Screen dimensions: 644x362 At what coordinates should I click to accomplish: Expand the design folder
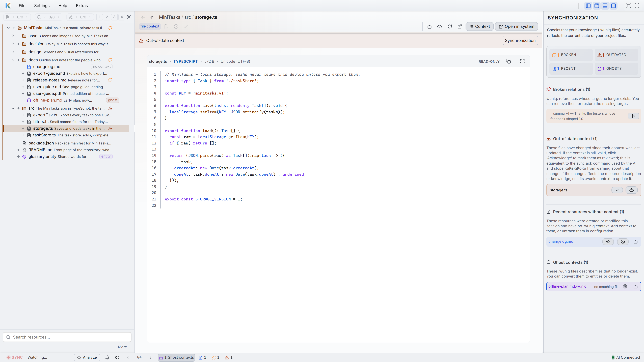[x=13, y=52]
